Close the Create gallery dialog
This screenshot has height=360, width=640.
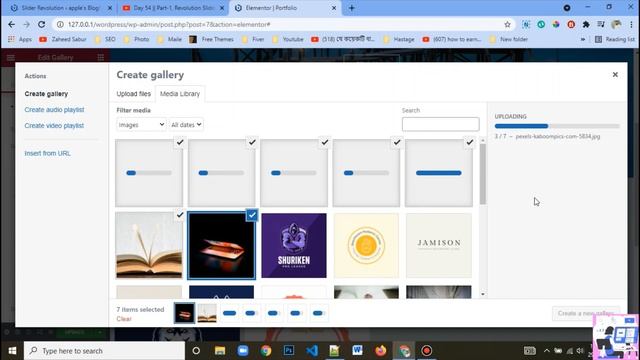[x=615, y=75]
